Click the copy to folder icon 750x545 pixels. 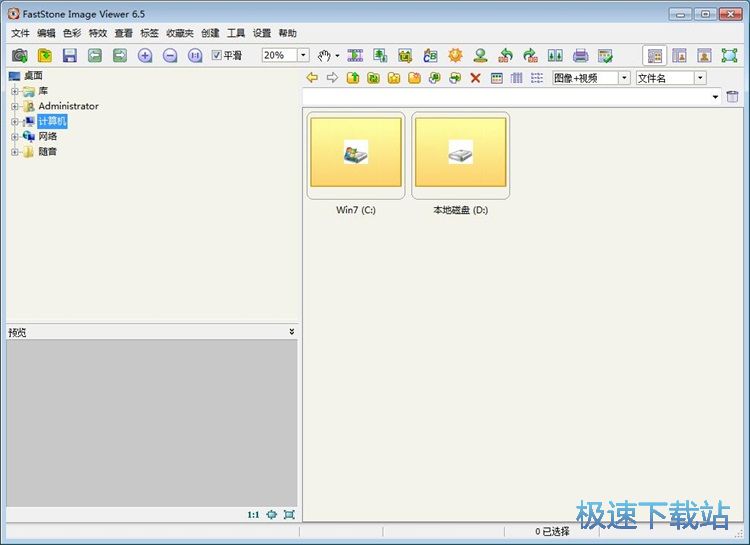pyautogui.click(x=434, y=78)
